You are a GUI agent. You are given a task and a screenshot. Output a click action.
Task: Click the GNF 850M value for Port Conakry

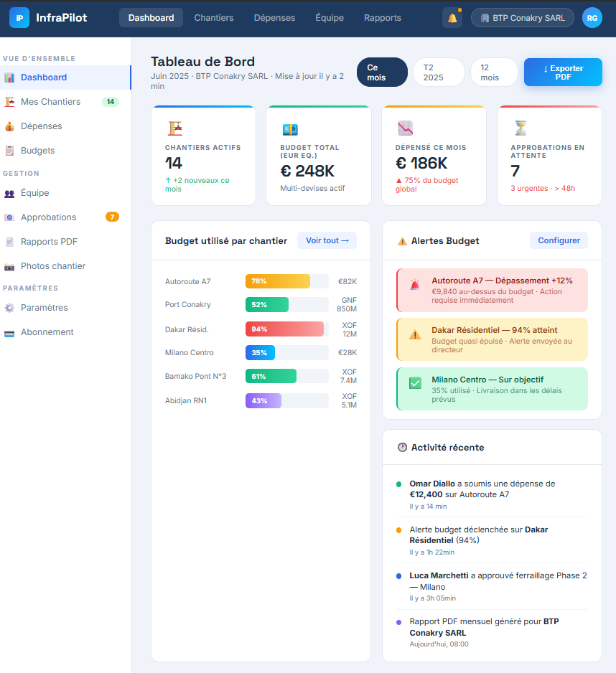pyautogui.click(x=347, y=305)
